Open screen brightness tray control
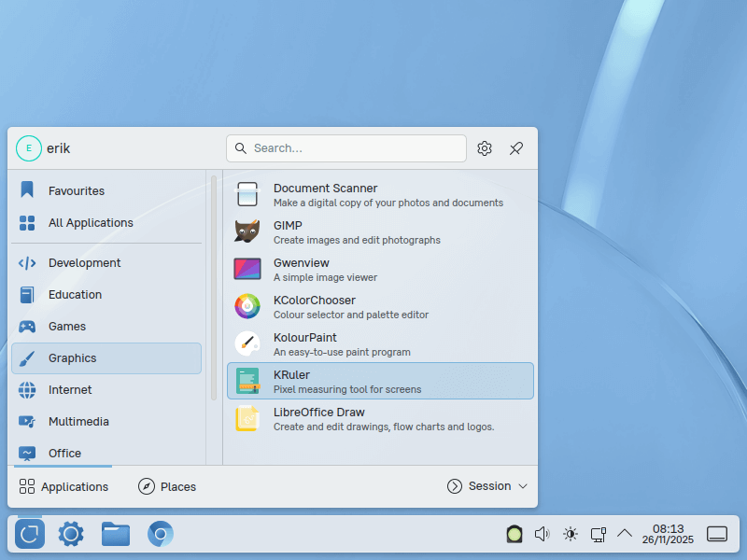The width and height of the screenshot is (747, 560). (x=571, y=534)
